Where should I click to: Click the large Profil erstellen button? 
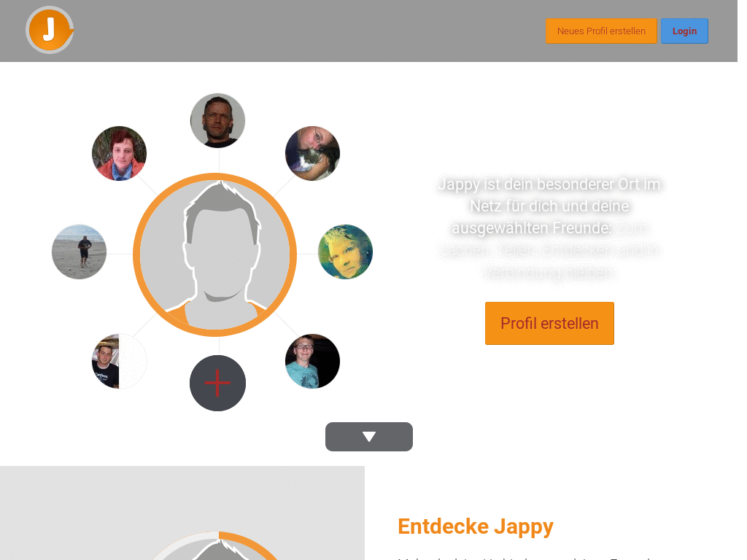click(549, 323)
